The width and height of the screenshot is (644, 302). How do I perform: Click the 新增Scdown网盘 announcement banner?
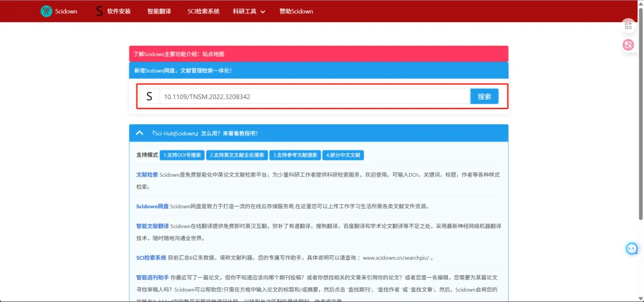tap(318, 70)
